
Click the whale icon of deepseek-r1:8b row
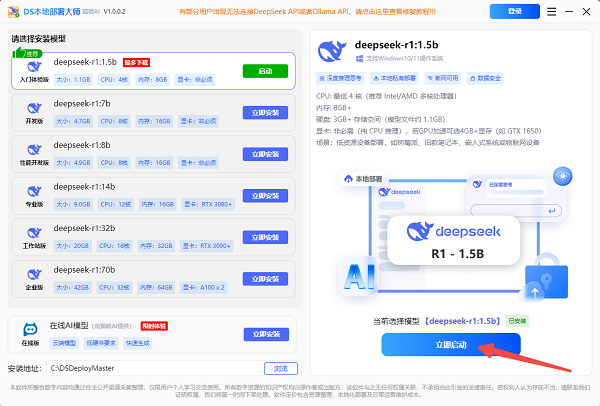[34, 150]
